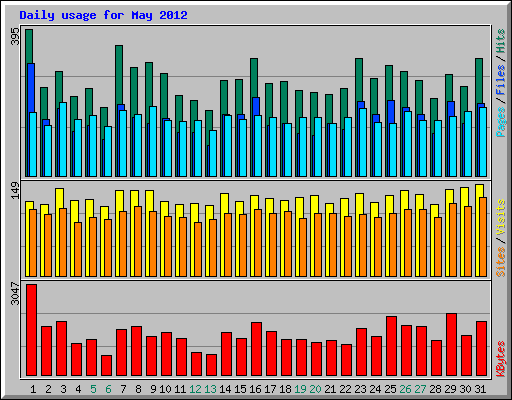Image resolution: width=512 pixels, height=400 pixels.
Task: Click the Sites legend label
Action: (500, 262)
